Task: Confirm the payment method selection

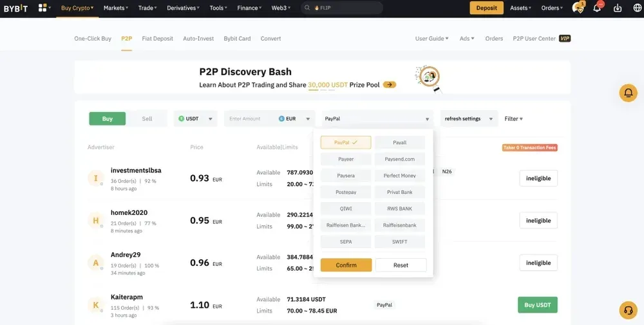Action: tap(346, 265)
